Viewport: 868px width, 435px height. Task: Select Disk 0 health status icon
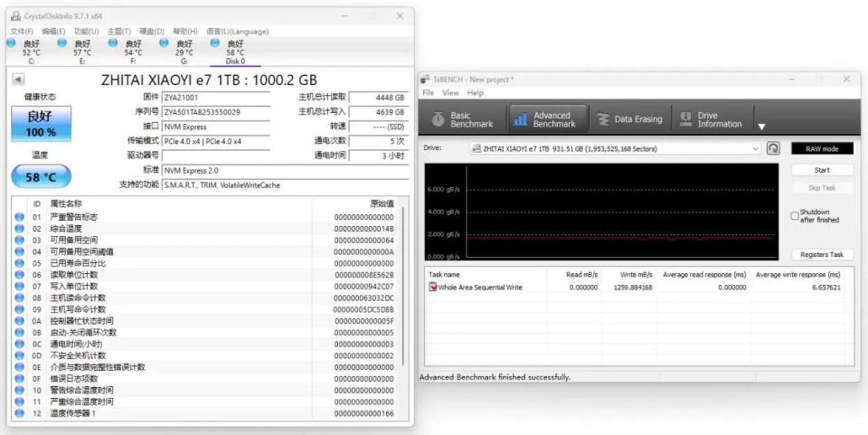click(x=215, y=43)
